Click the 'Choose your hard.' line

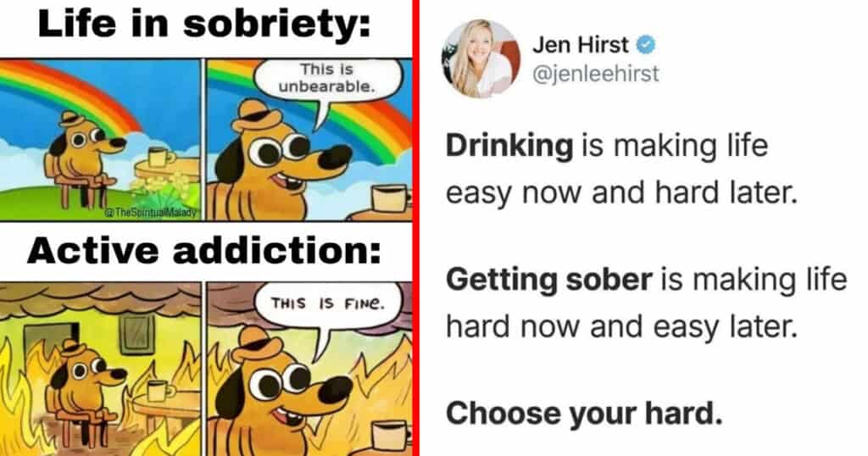(x=584, y=414)
